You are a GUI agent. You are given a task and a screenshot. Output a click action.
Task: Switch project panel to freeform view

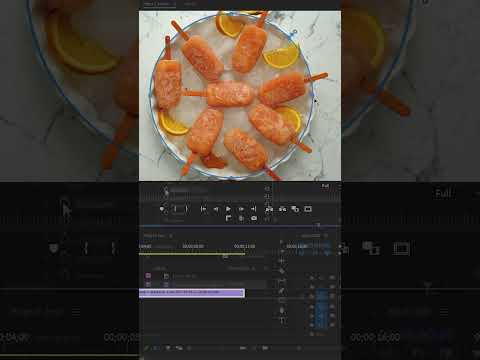pos(179,348)
